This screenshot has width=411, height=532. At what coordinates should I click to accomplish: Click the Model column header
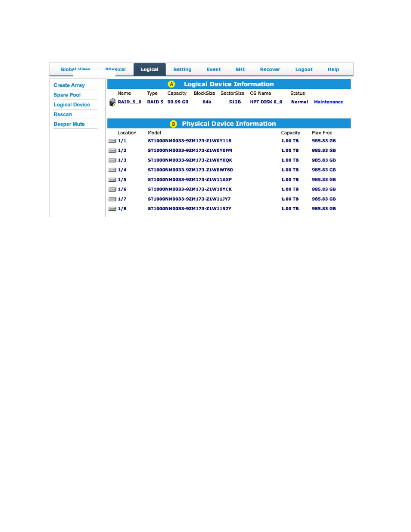tap(154, 133)
